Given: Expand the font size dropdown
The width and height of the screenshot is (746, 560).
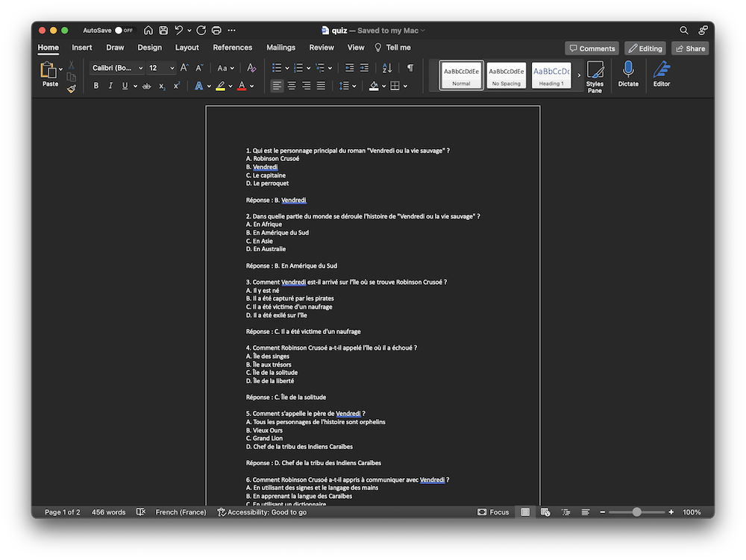Looking at the screenshot, I should (x=172, y=68).
